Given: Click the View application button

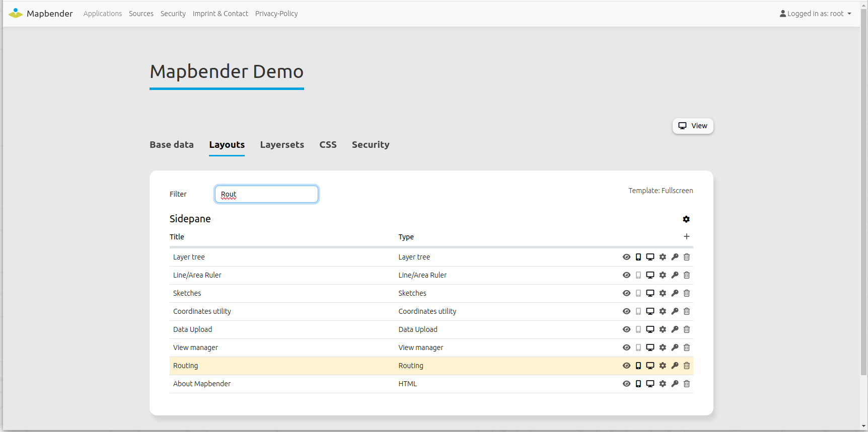Looking at the screenshot, I should 693,126.
